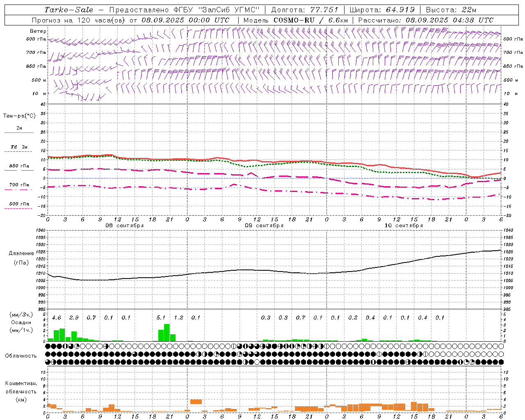
Task: Click the '08 сентября' date label
Action: coord(125,226)
